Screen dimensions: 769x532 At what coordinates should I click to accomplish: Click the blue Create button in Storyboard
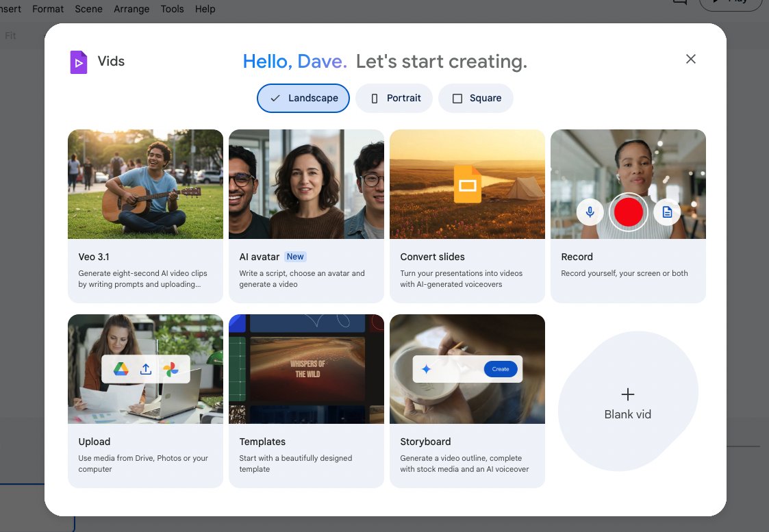[501, 369]
